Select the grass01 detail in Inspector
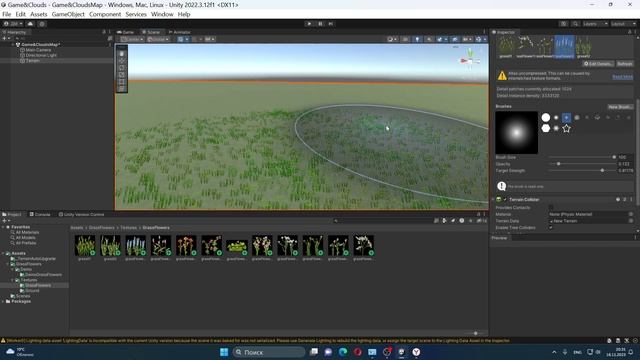Image resolution: width=640 pixels, height=360 pixels. tap(506, 47)
